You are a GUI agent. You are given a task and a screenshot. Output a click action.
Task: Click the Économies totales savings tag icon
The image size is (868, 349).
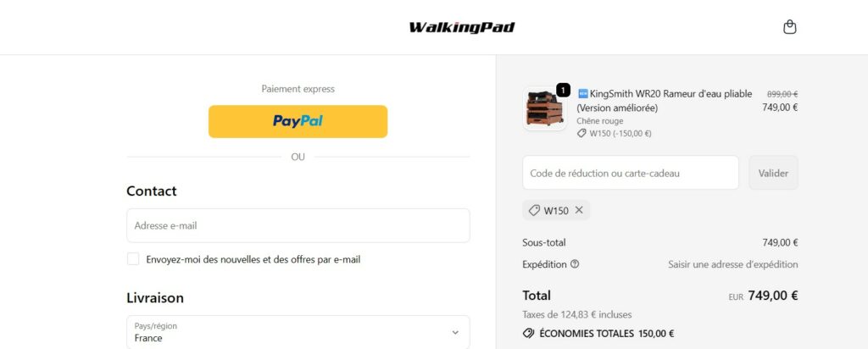pos(528,334)
